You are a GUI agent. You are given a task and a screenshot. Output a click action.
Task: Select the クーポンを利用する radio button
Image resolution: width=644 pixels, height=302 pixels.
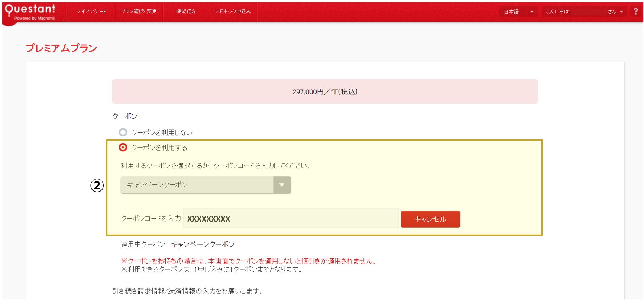123,148
